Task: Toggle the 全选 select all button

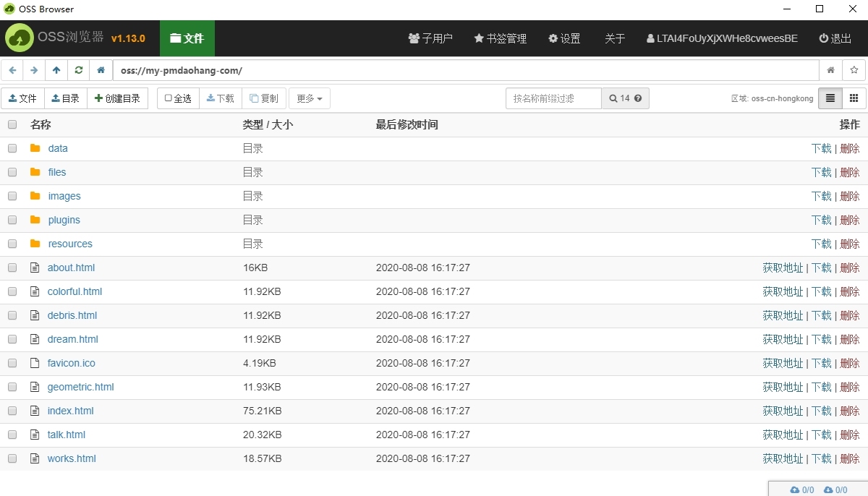Action: [178, 98]
